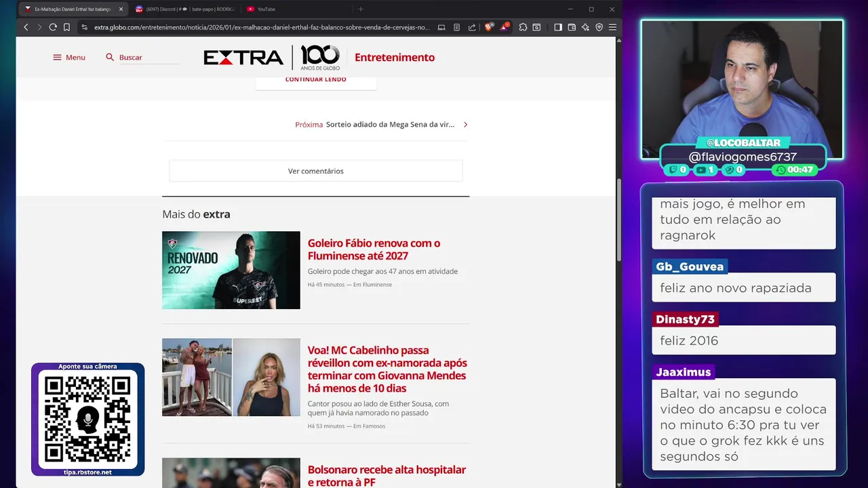Screen dimensions: 868x488
Task: Open headline about MC Cabelinho réveillon
Action: 387,369
